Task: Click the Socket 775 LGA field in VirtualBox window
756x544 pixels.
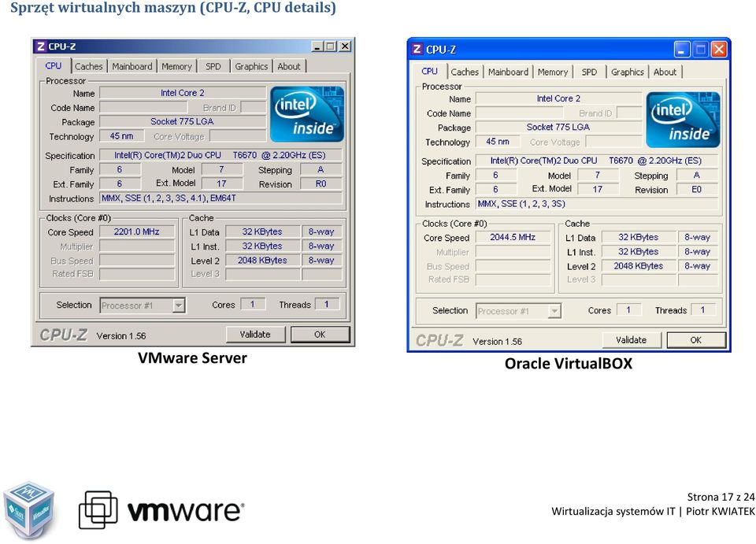Action: coord(559,128)
